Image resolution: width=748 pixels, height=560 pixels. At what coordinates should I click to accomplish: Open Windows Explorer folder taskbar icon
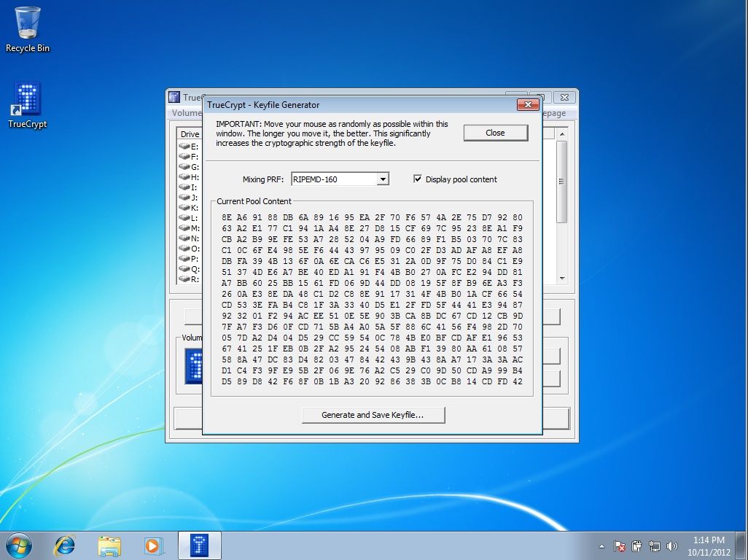(x=109, y=545)
